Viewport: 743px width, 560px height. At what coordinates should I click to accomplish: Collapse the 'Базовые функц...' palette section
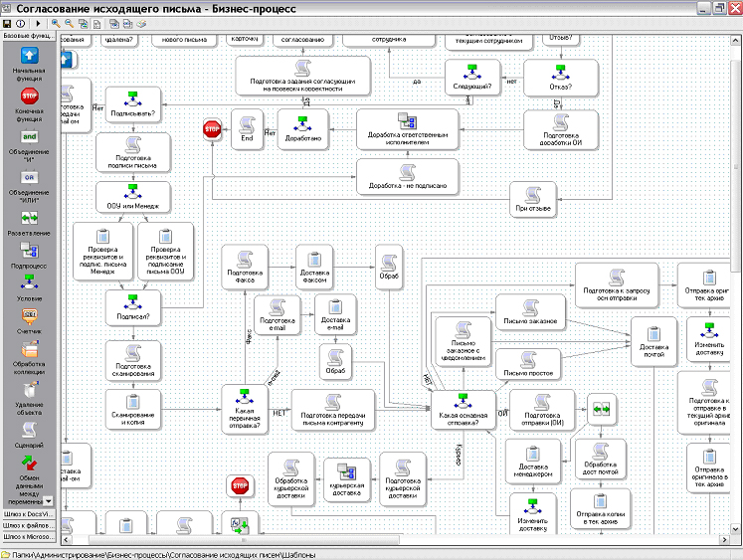click(30, 35)
